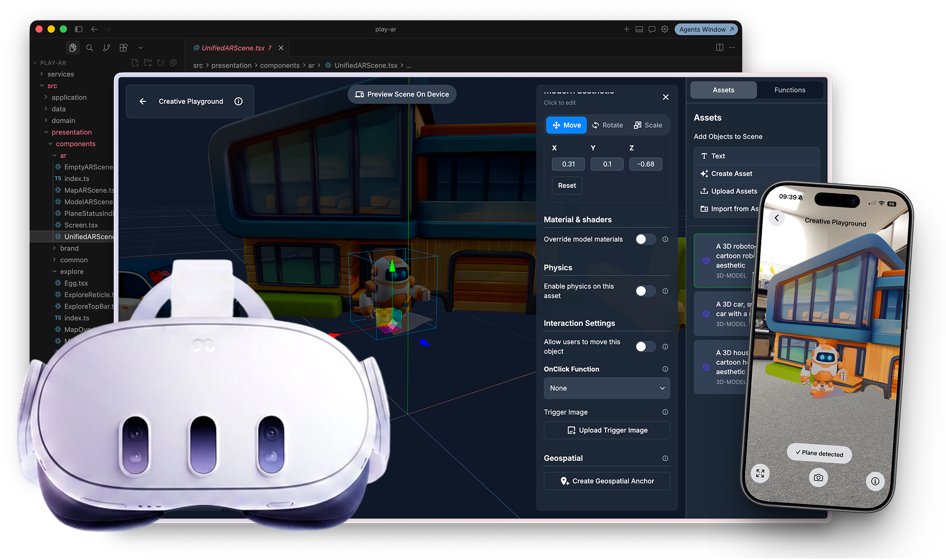946x560 pixels.
Task: Select the Rotate transform mode
Action: 608,125
